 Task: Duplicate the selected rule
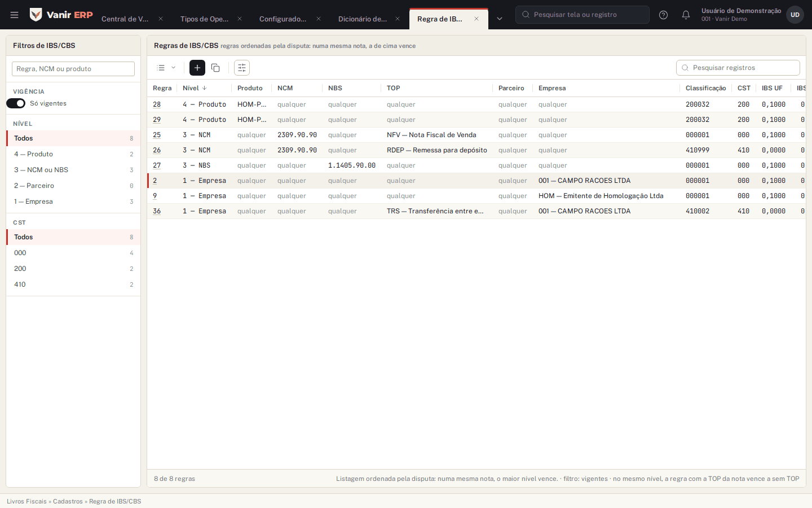[215, 68]
